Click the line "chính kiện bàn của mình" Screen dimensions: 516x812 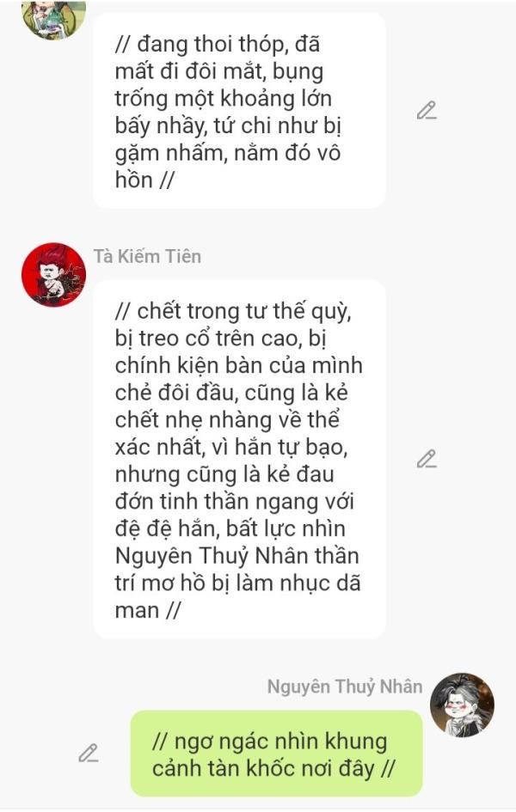click(x=238, y=365)
